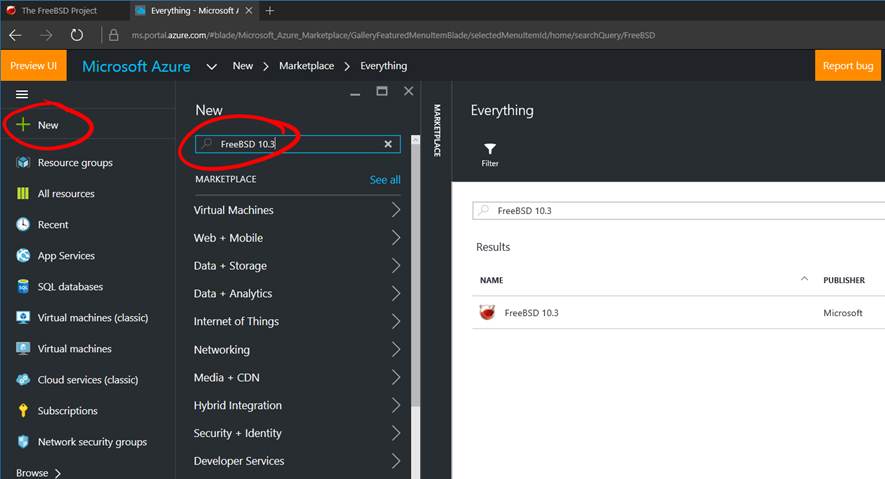Toggle sort order with NAME column arrow
Viewport: 885px width, 479px height.
point(804,279)
